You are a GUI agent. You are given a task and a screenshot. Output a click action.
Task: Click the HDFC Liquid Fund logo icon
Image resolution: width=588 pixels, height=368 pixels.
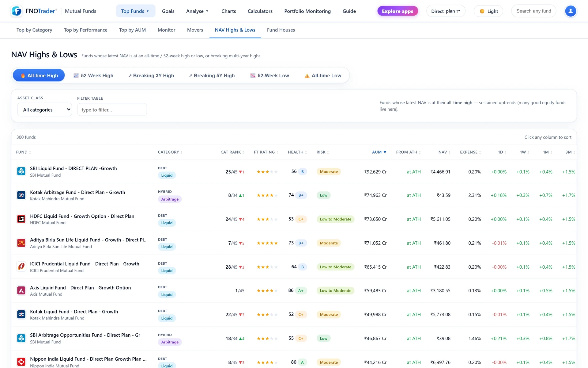tap(21, 219)
